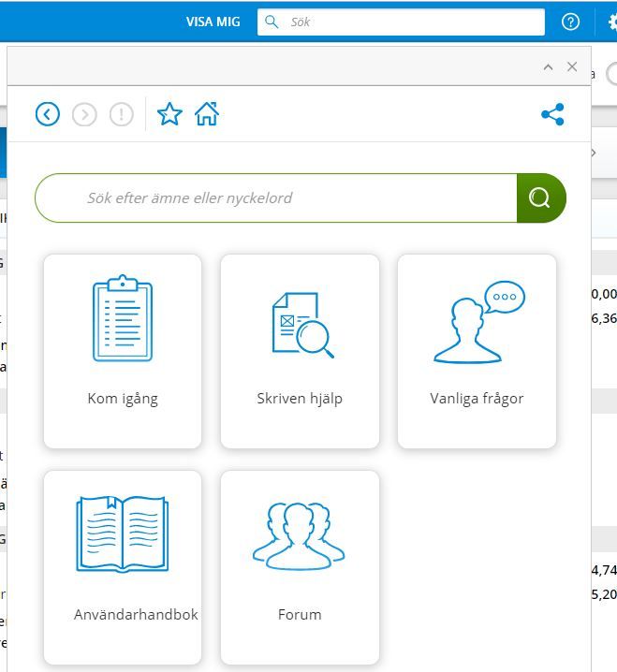Click the back arrow navigation icon
The height and width of the screenshot is (672, 617).
(48, 114)
